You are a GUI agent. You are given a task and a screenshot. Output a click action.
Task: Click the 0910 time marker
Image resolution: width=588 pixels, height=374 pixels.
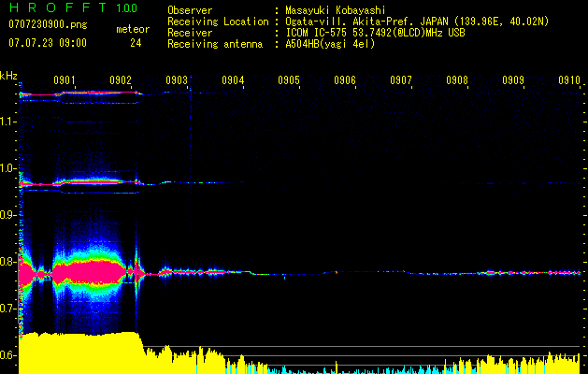pos(569,79)
